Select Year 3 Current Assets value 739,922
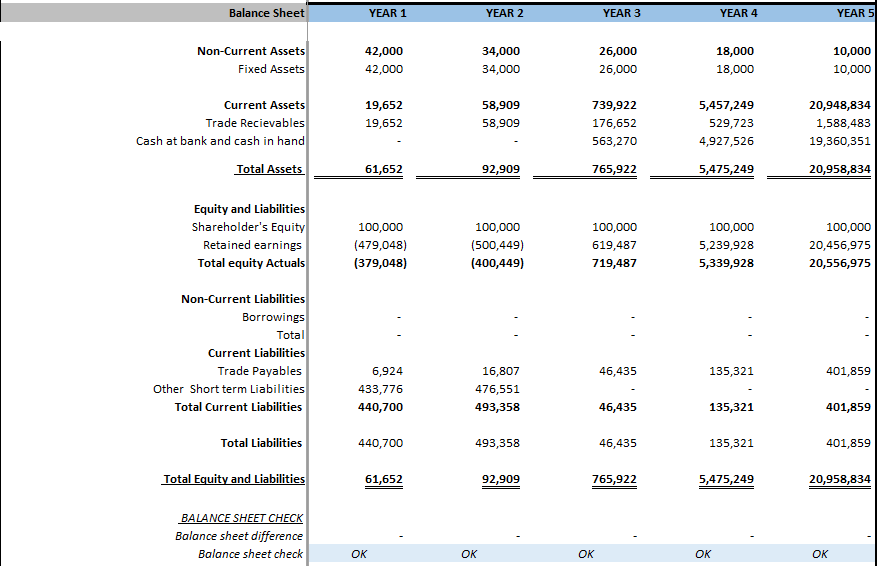Screen dimensions: 877x566 (614, 105)
